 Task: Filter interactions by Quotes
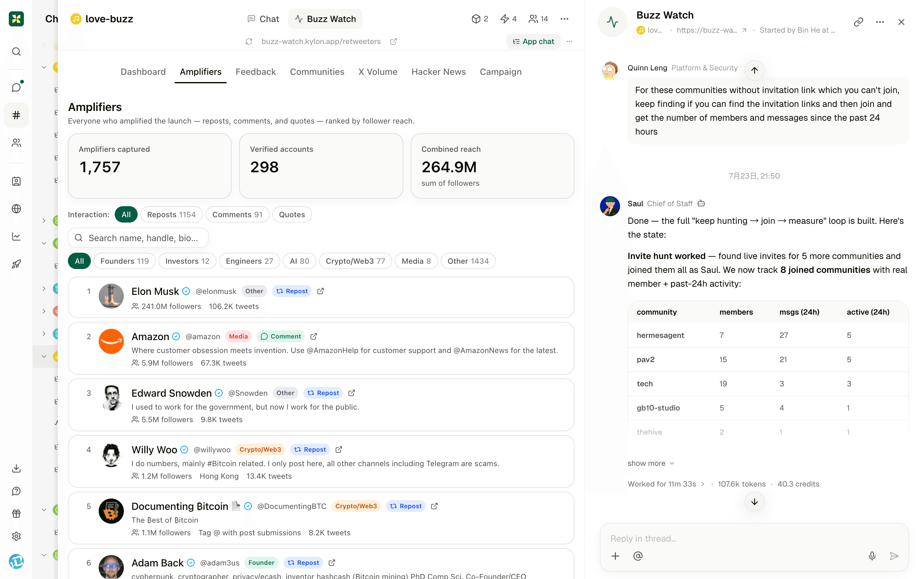tap(292, 214)
